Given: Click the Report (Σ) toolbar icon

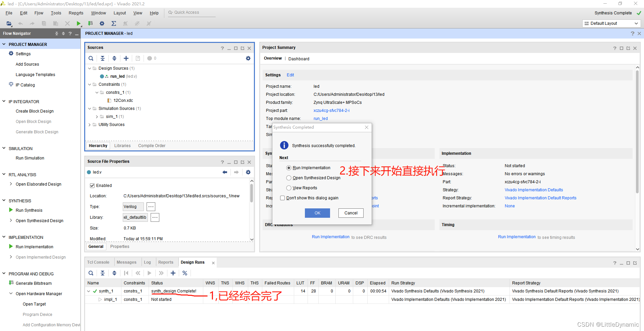Looking at the screenshot, I should click(114, 23).
